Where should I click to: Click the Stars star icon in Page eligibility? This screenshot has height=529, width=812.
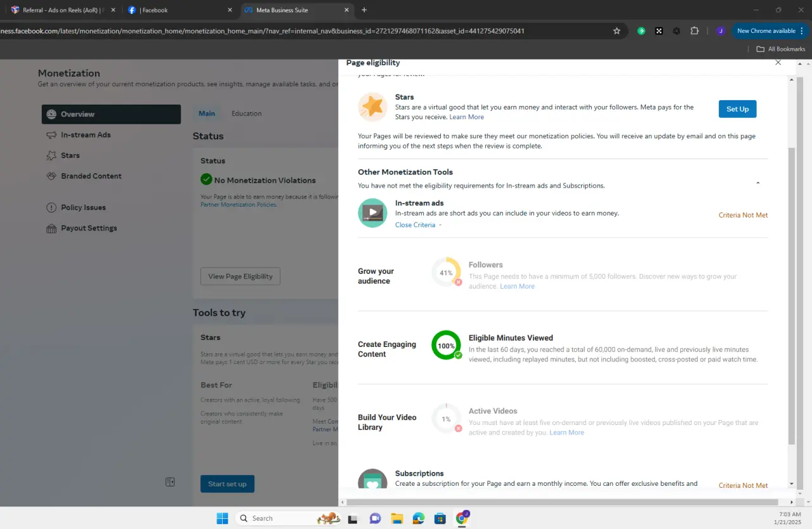(x=372, y=107)
